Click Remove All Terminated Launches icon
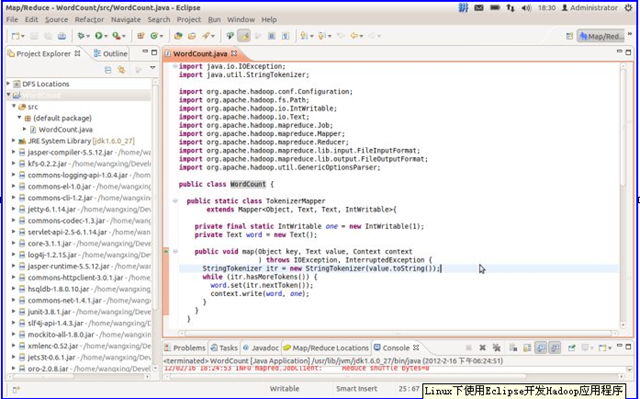The image size is (640, 399). click(496, 348)
